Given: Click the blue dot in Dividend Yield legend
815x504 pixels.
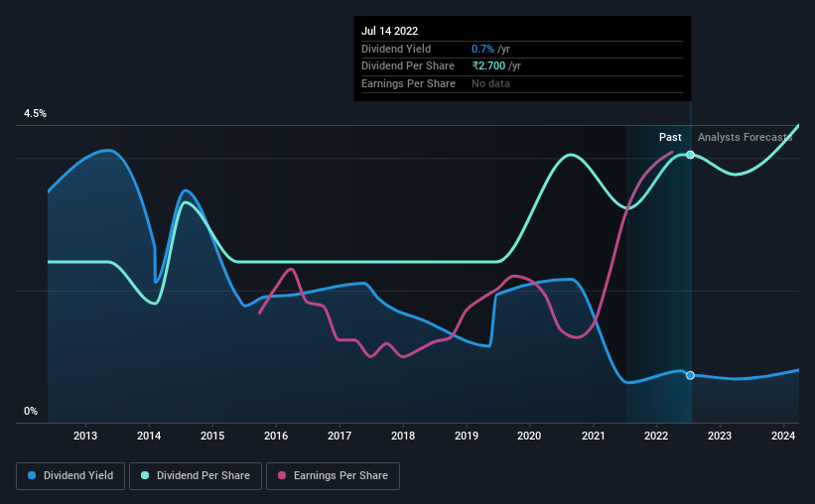Looking at the screenshot, I should 32,475.
